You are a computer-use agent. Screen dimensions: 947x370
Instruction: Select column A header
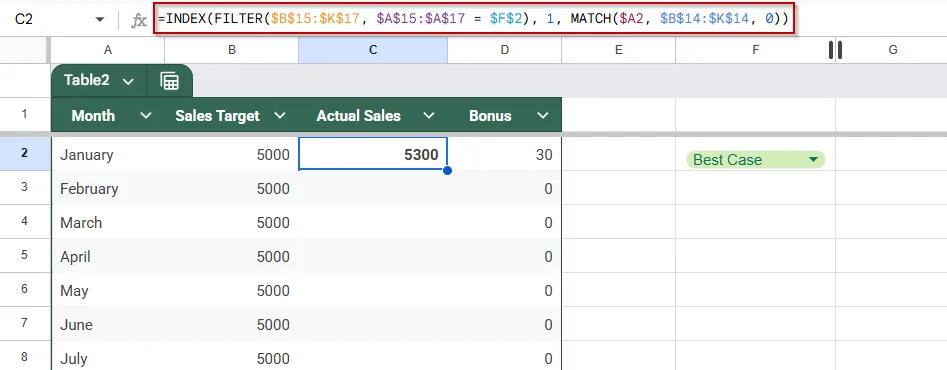click(108, 50)
